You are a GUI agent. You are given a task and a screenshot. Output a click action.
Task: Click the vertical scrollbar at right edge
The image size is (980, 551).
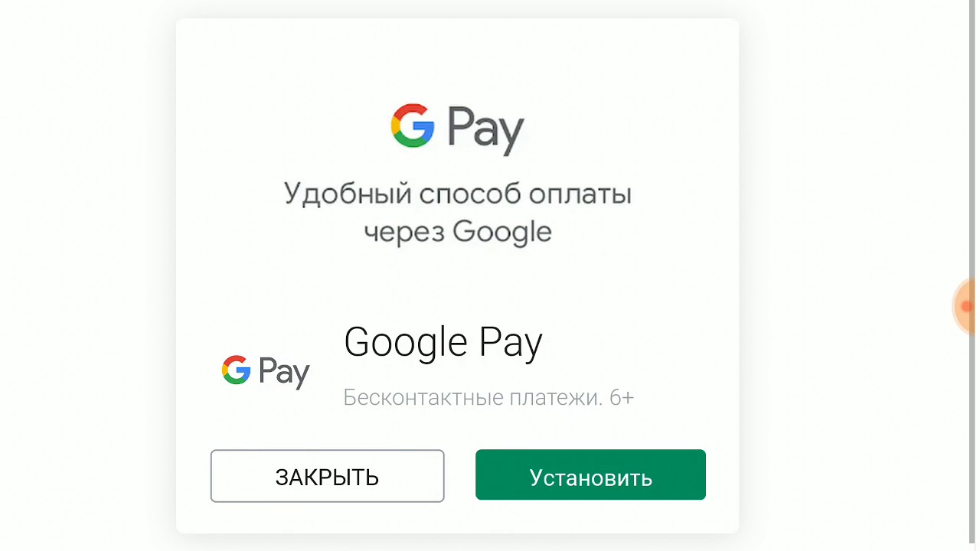(x=972, y=275)
